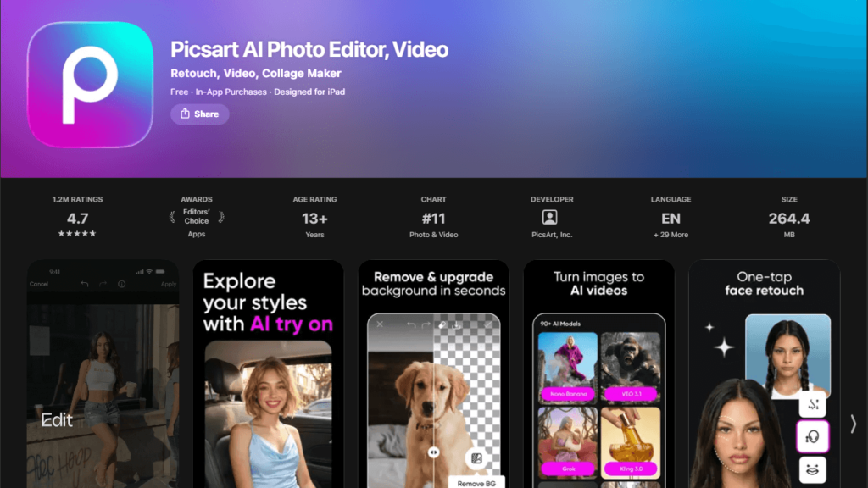The height and width of the screenshot is (488, 868).
Task: Click the Picsart app icon
Action: coord(90,85)
